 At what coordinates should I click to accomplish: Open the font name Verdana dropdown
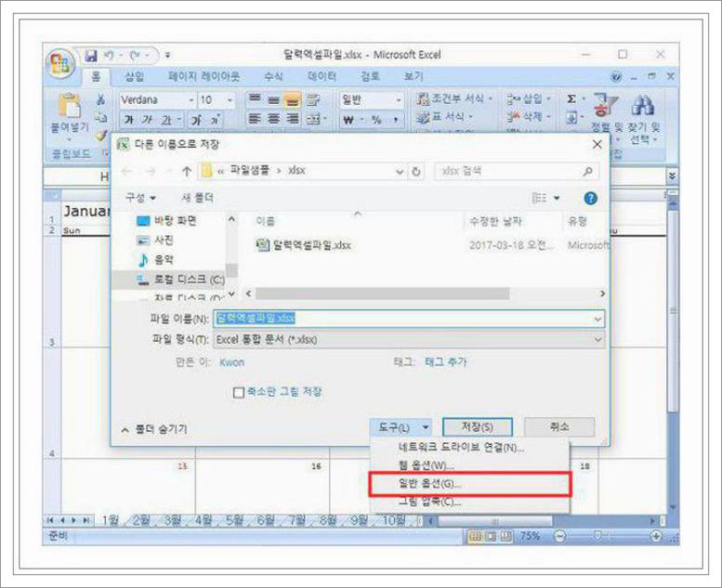click(191, 100)
